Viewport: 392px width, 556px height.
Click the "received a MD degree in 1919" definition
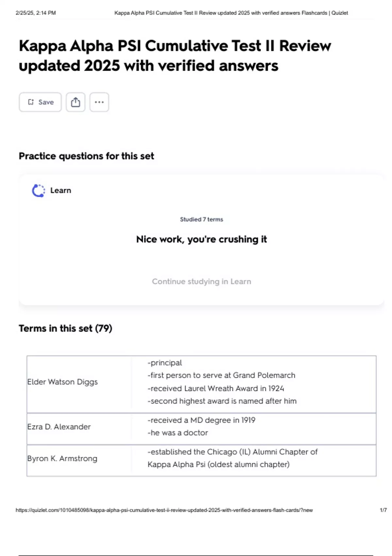(201, 420)
